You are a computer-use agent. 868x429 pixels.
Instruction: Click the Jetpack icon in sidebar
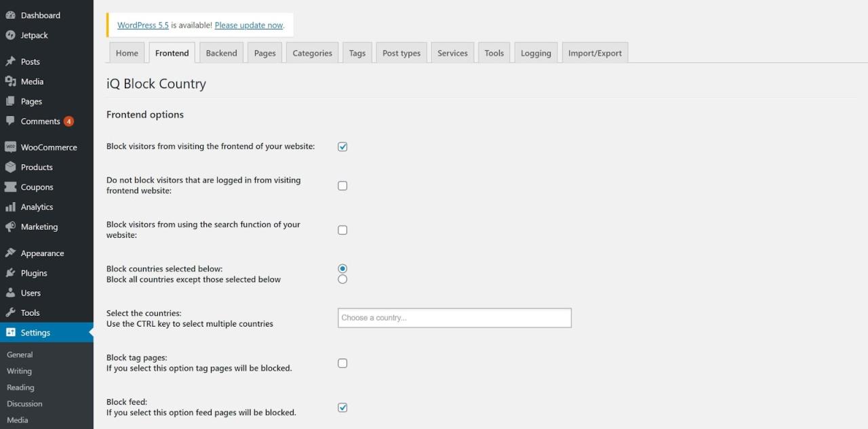(x=10, y=35)
